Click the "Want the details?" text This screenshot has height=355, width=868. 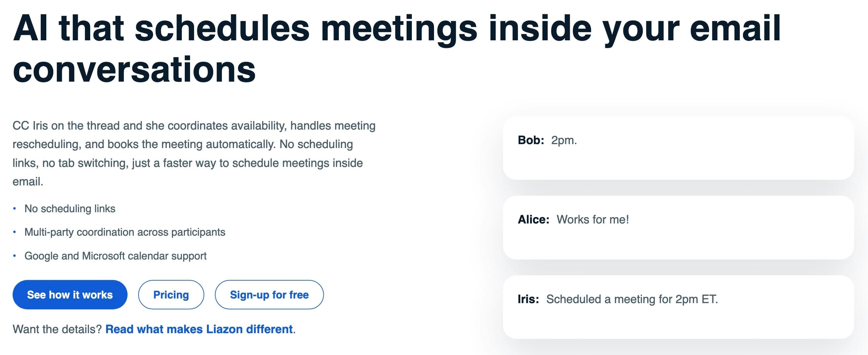tap(57, 329)
